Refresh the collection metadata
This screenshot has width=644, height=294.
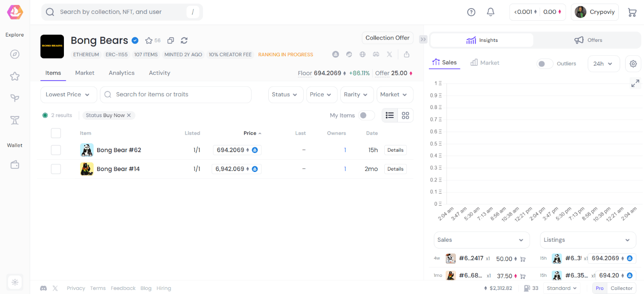click(184, 40)
